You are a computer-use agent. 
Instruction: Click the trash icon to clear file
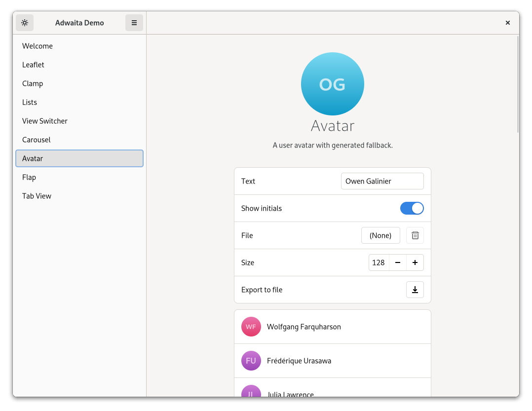[415, 235]
